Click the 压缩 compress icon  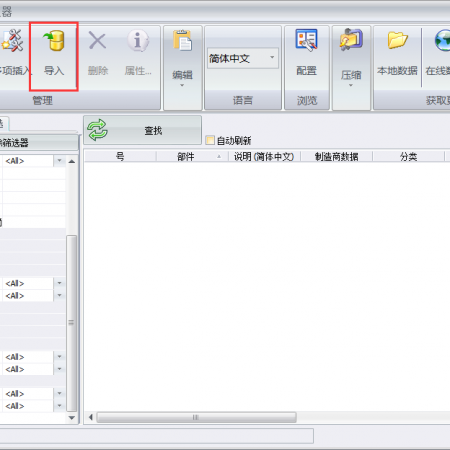coord(351,39)
